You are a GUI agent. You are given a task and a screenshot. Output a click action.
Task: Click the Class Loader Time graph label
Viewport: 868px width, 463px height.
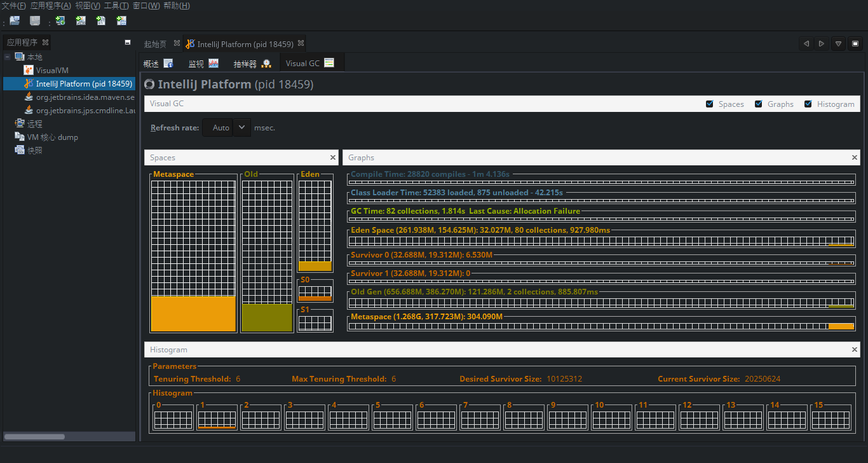457,192
